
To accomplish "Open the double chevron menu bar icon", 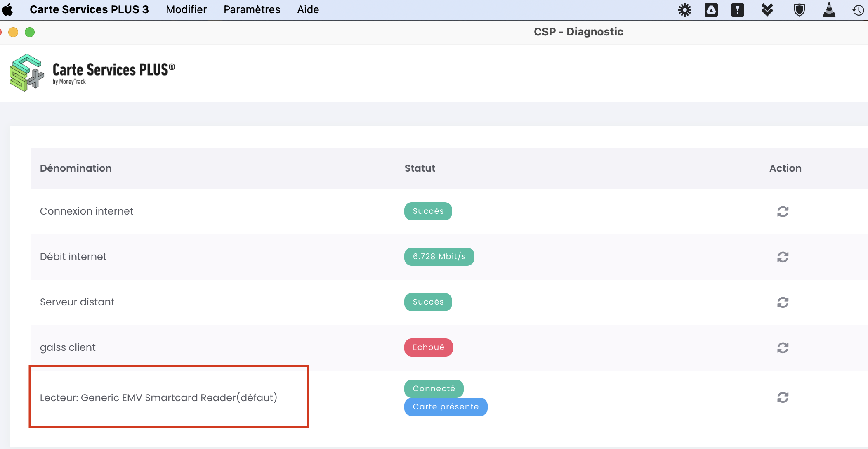I will click(767, 9).
